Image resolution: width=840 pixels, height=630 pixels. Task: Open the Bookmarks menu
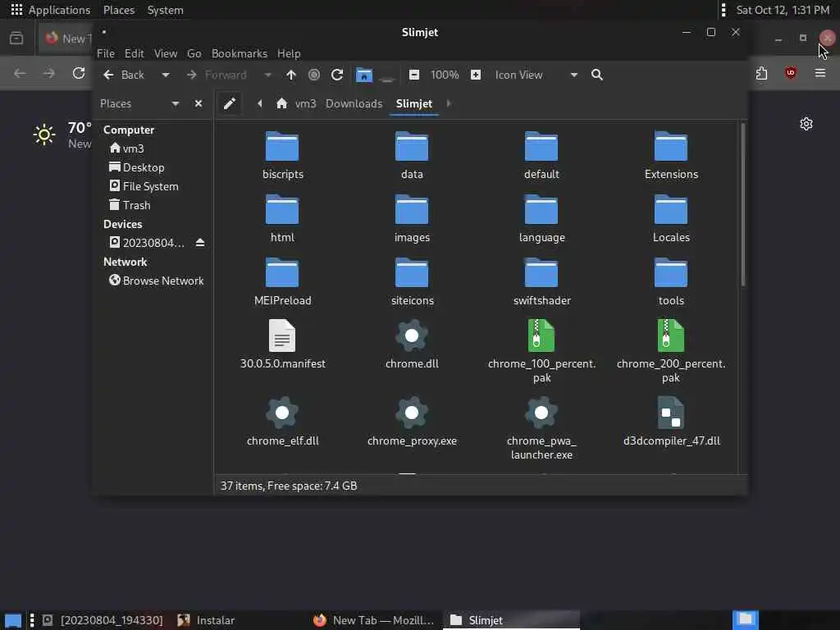pos(239,53)
